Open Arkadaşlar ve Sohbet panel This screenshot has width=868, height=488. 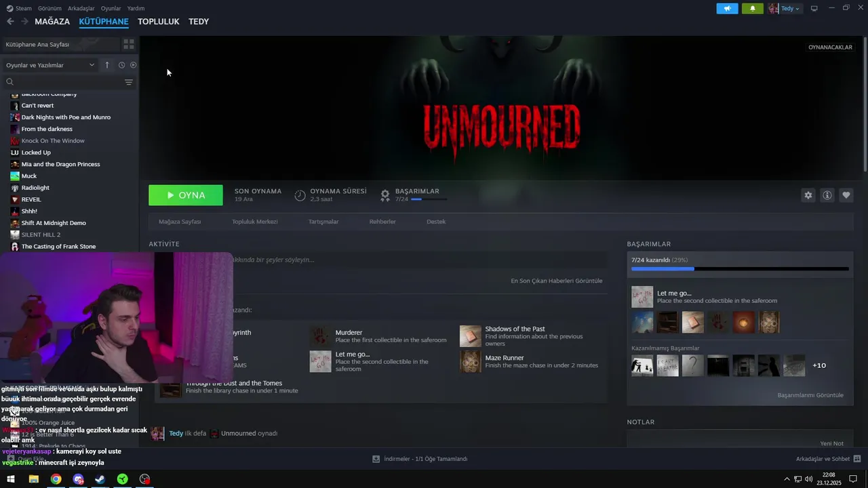(828, 459)
